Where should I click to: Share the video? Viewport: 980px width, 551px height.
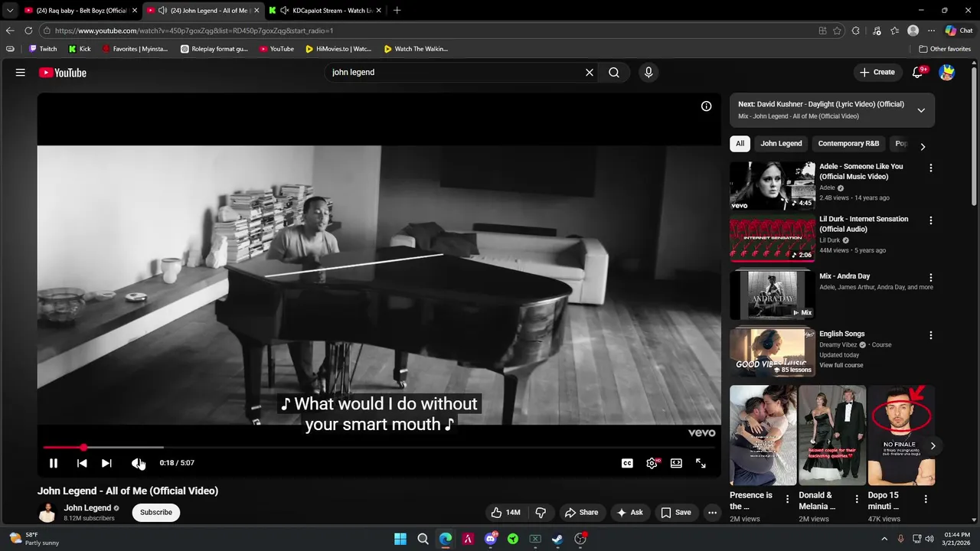coord(581,513)
